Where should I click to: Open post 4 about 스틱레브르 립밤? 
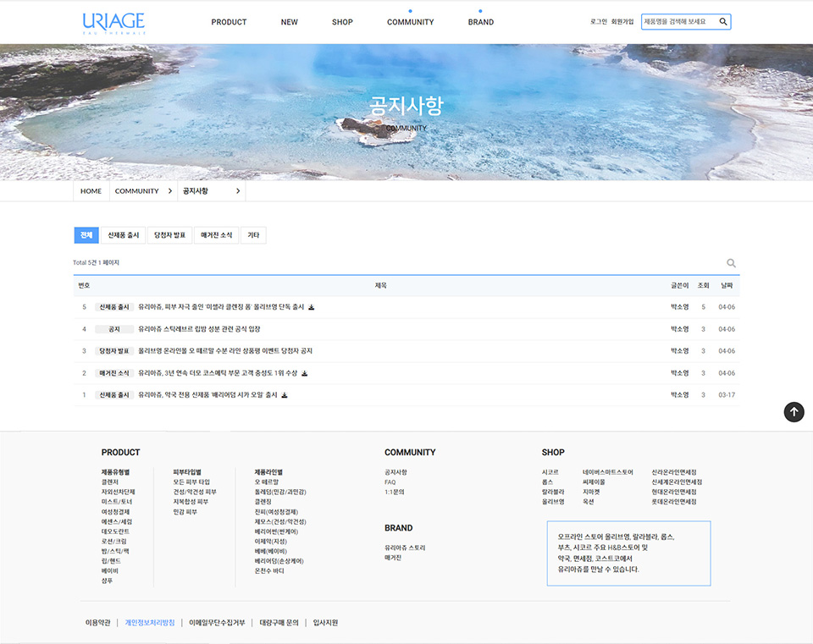(x=199, y=329)
